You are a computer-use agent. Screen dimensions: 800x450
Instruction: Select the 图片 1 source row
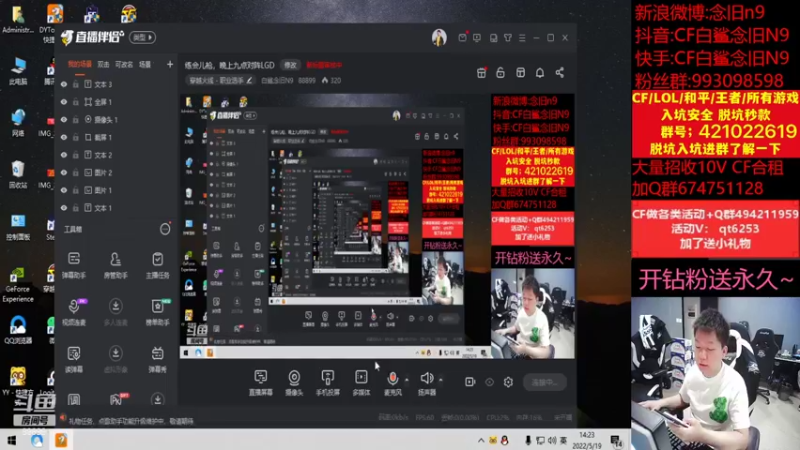(x=116, y=190)
